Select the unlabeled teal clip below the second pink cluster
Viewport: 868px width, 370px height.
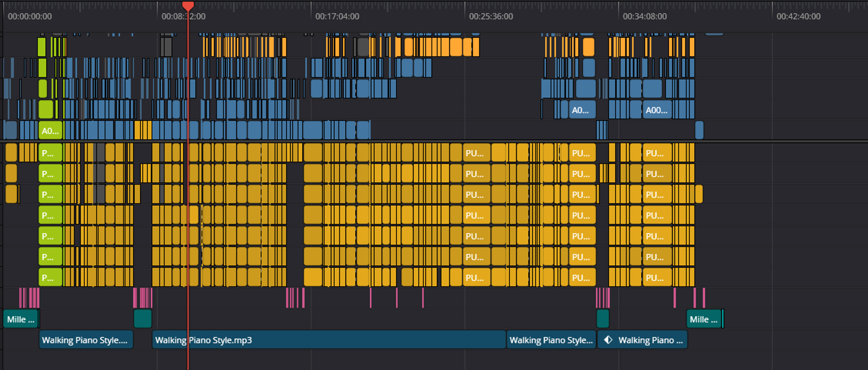pos(143,319)
